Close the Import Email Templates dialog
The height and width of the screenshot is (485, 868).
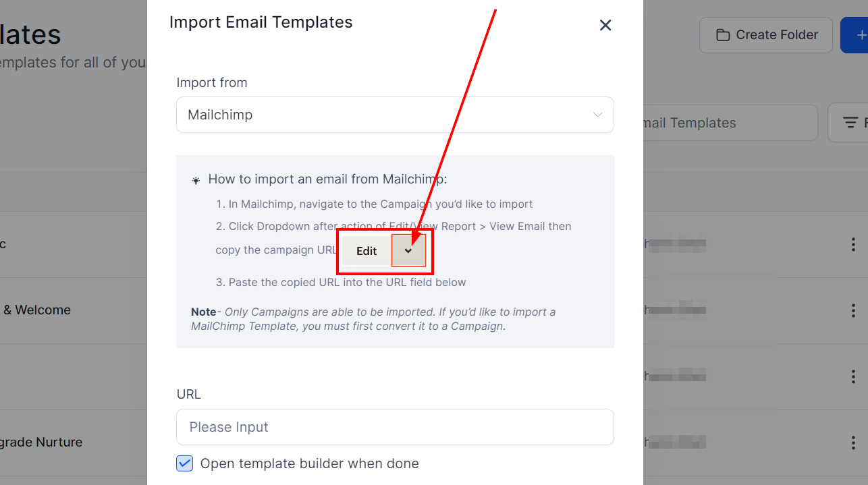(x=605, y=25)
